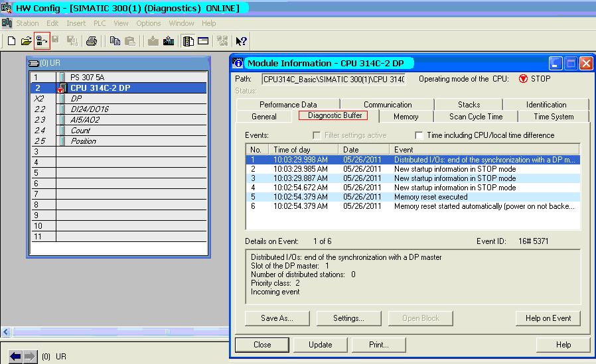This screenshot has height=364, width=596.
Task: Click the Save As... button
Action: pos(277,318)
